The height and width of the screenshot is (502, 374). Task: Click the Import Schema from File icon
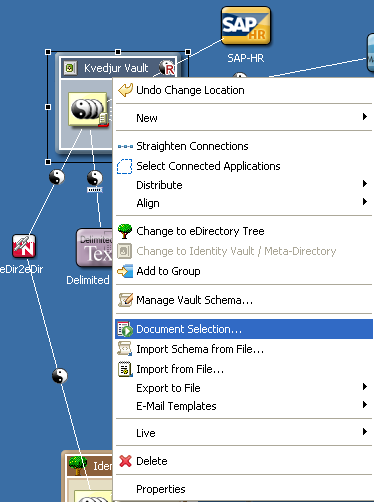(124, 349)
